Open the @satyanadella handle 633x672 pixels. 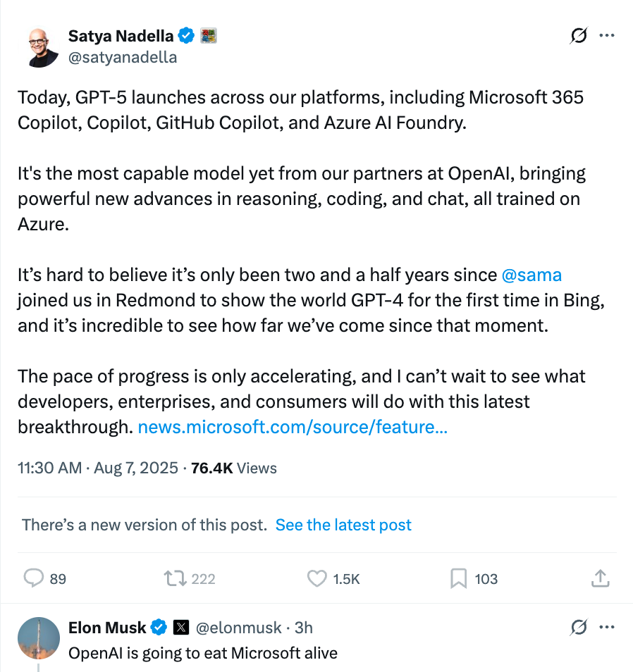pyautogui.click(x=122, y=57)
